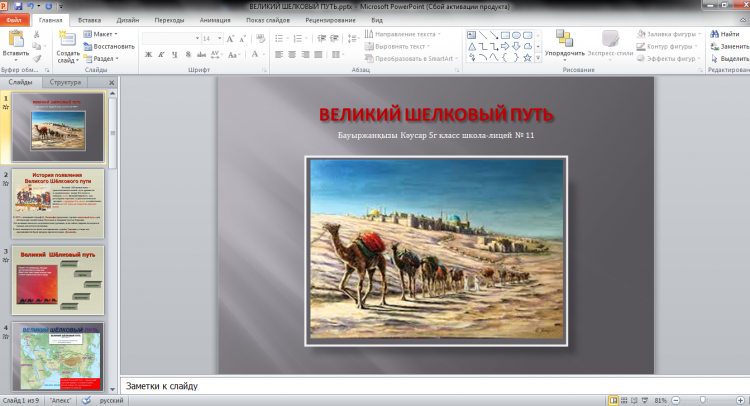Viewport: 750px width, 406px height.
Task: Open the Макет layout dropdown
Action: (100, 34)
